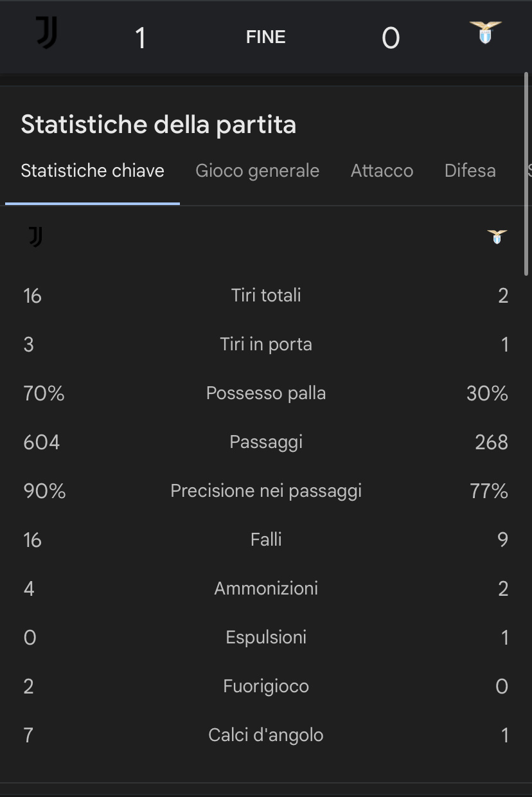The width and height of the screenshot is (532, 797).
Task: Click the Statistiche della partita heading
Action: pyautogui.click(x=159, y=124)
